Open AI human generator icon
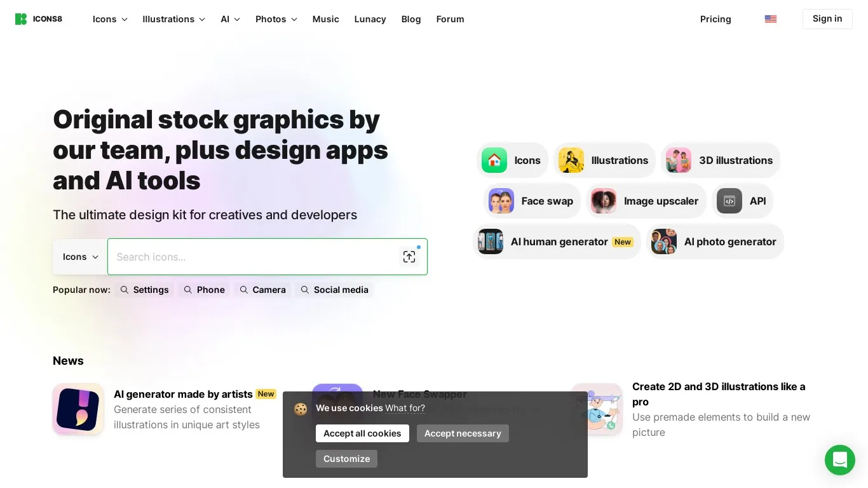The width and height of the screenshot is (868, 488). pyautogui.click(x=491, y=241)
